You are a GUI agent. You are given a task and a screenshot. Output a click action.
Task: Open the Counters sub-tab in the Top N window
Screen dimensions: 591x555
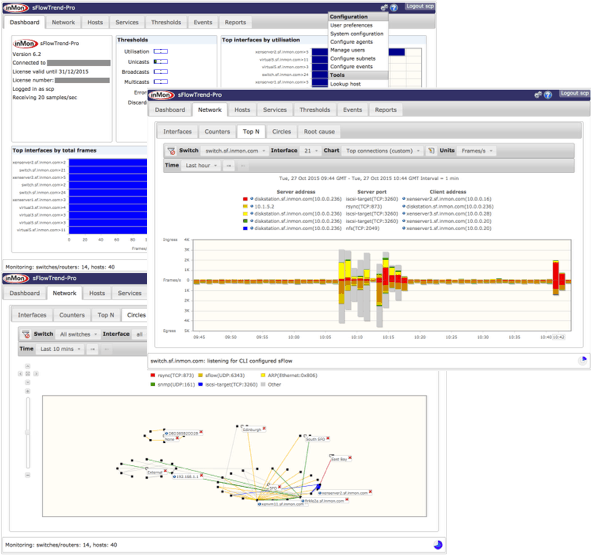pos(217,132)
